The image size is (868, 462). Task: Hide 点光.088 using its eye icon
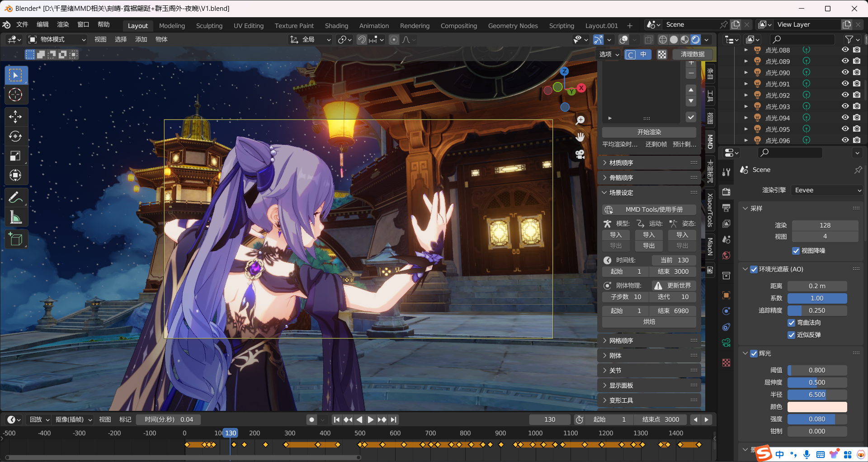point(845,50)
